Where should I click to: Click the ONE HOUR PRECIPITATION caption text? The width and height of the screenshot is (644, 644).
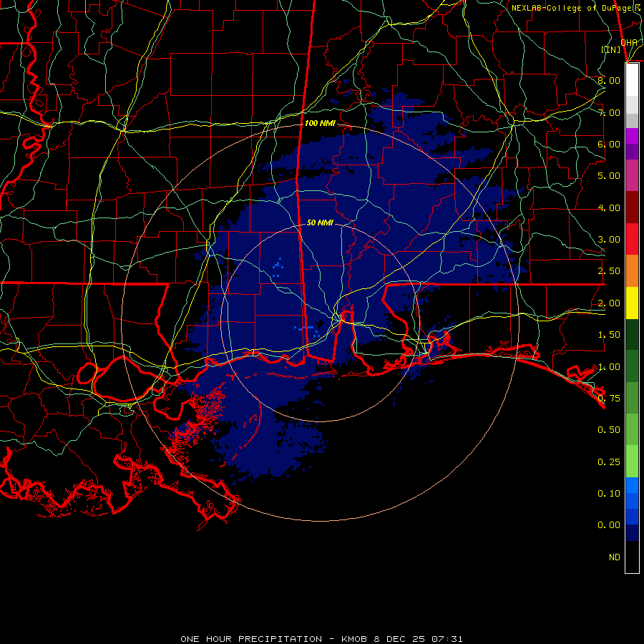tap(251, 639)
